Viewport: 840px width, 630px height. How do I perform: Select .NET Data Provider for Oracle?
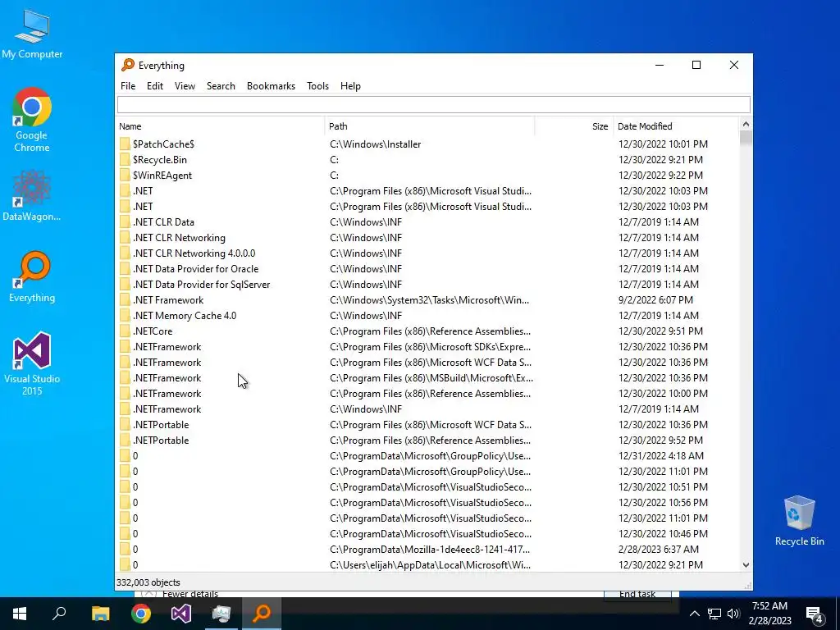pyautogui.click(x=195, y=269)
